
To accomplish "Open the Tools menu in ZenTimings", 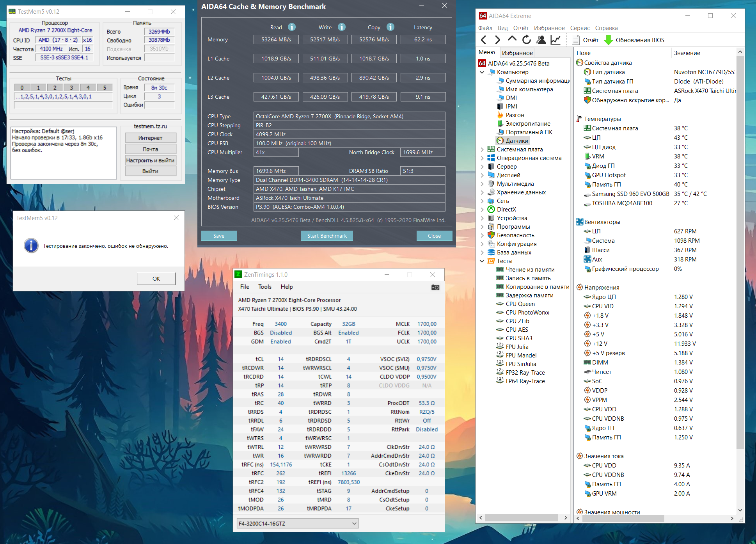I will pyautogui.click(x=264, y=287).
